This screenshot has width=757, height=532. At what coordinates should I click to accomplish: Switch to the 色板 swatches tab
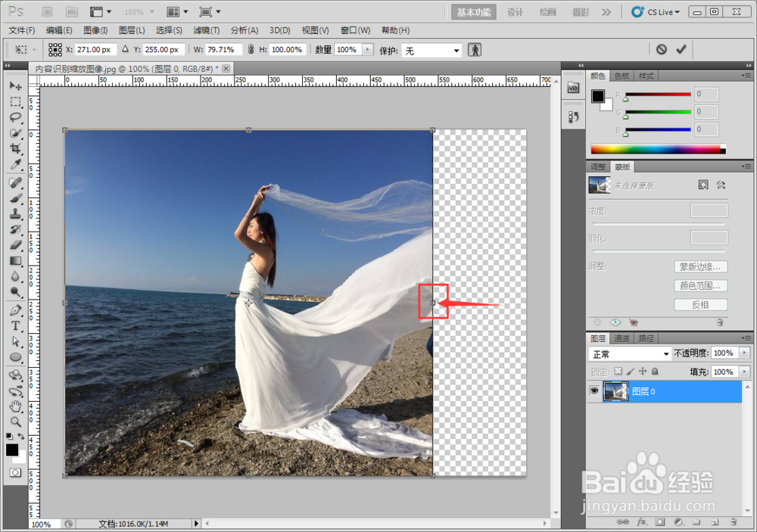(x=621, y=76)
